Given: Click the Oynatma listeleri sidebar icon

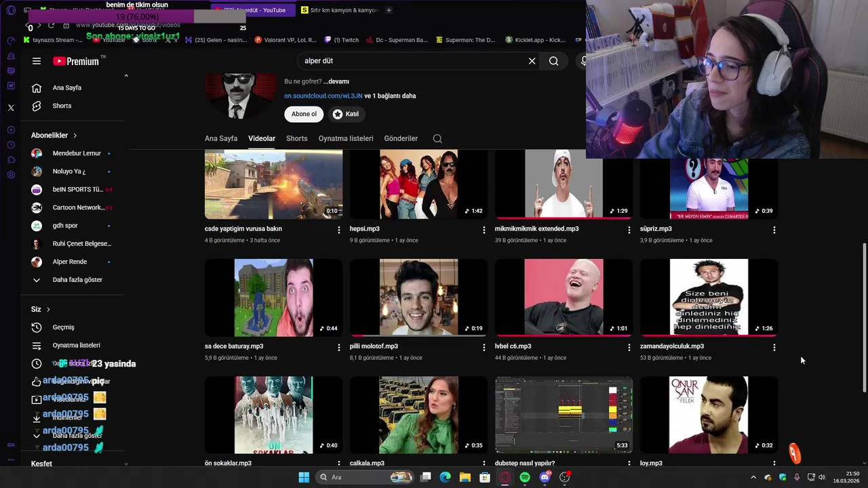Looking at the screenshot, I should click(x=37, y=346).
